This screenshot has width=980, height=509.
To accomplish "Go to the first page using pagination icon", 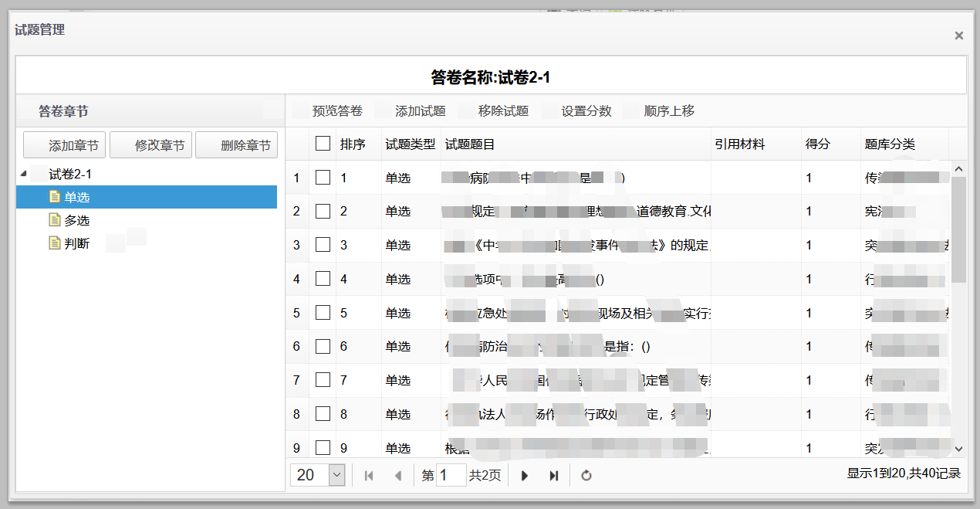I will pyautogui.click(x=369, y=475).
